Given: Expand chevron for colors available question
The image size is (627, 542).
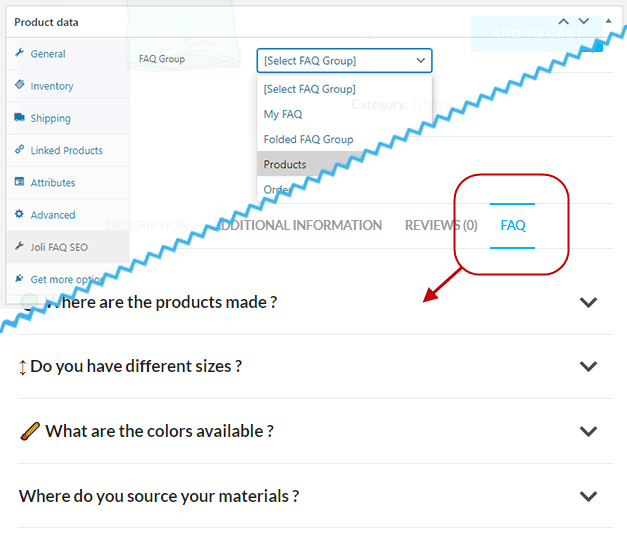Looking at the screenshot, I should coord(588,431).
